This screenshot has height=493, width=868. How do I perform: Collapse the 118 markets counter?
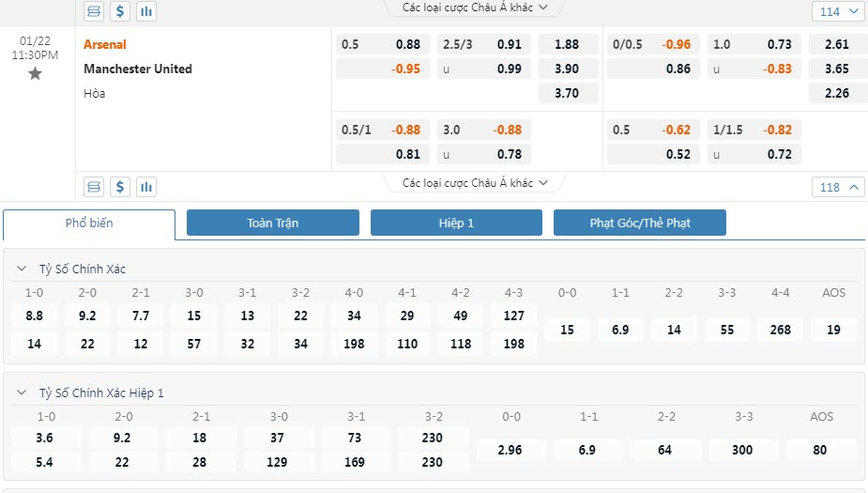pyautogui.click(x=838, y=187)
